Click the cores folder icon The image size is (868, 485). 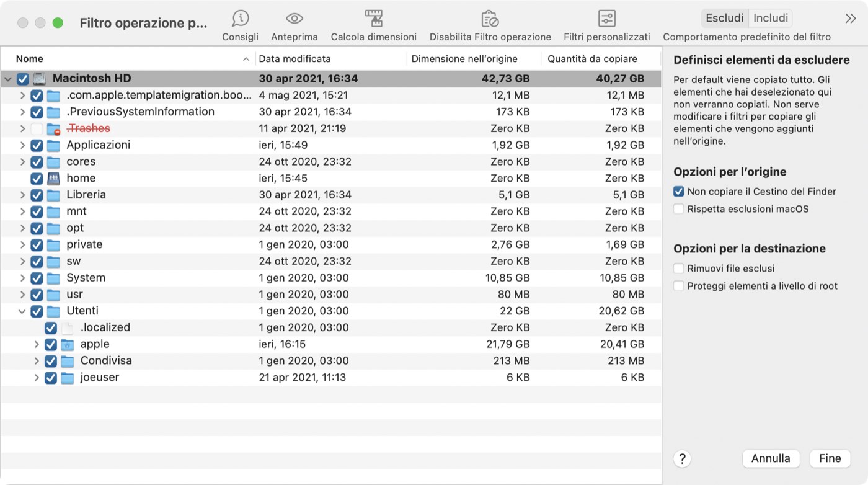(x=53, y=162)
